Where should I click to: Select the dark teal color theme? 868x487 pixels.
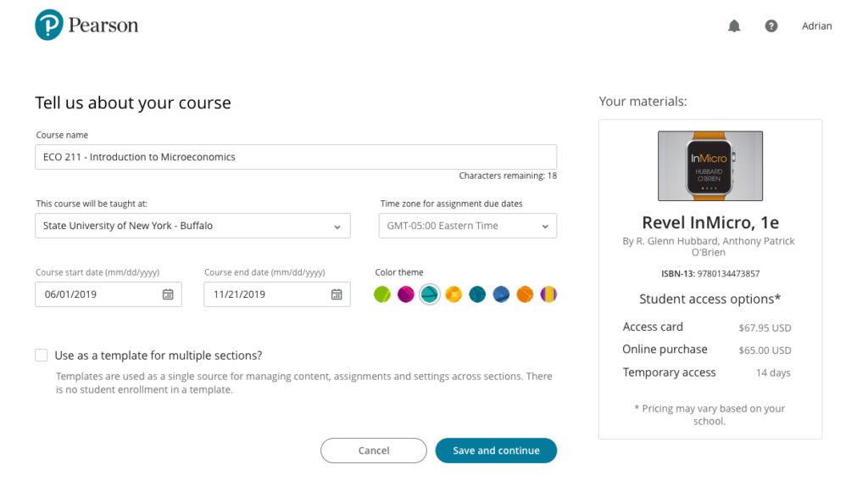[x=477, y=294]
